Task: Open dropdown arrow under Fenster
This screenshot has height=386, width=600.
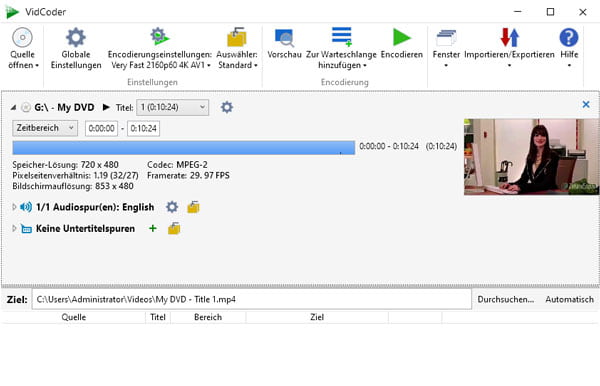Action: pos(446,65)
